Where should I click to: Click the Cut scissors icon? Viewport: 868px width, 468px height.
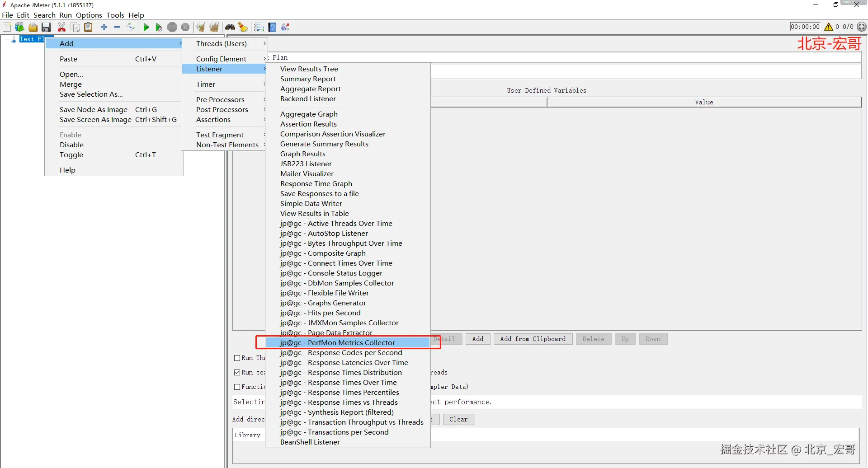pos(62,27)
